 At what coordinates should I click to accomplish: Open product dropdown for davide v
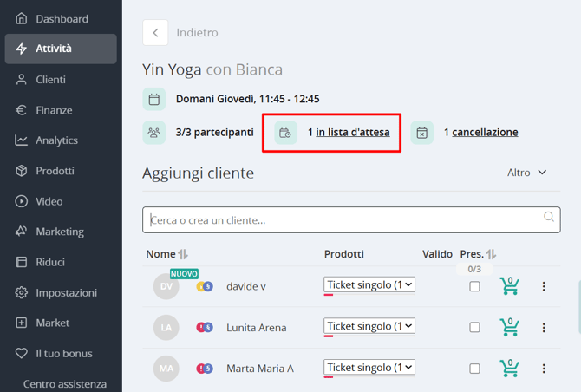tap(369, 284)
